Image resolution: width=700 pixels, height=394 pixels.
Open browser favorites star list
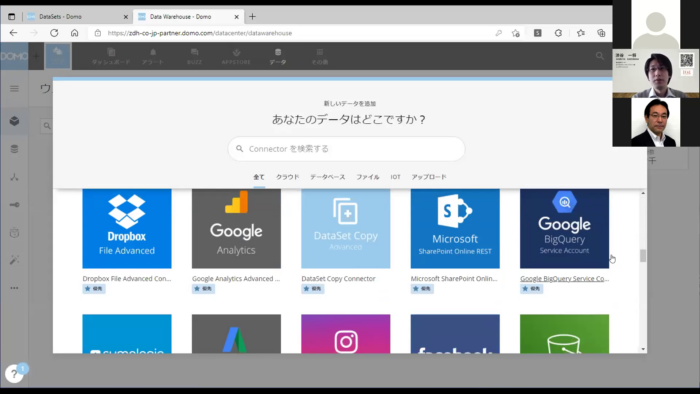(580, 33)
